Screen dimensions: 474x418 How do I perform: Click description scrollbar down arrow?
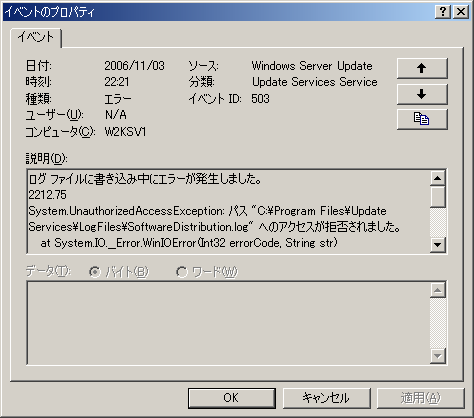tap(438, 245)
